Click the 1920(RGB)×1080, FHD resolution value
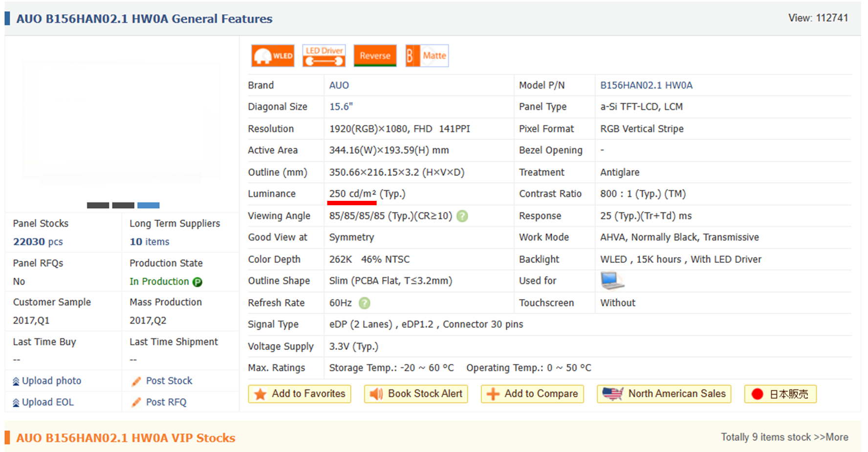This screenshot has height=452, width=868. pos(381,129)
